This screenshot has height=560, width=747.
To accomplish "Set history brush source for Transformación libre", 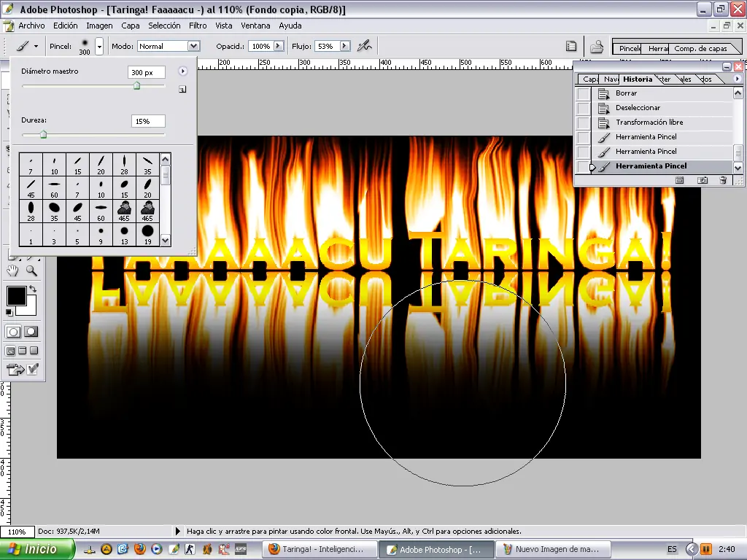I will click(583, 122).
